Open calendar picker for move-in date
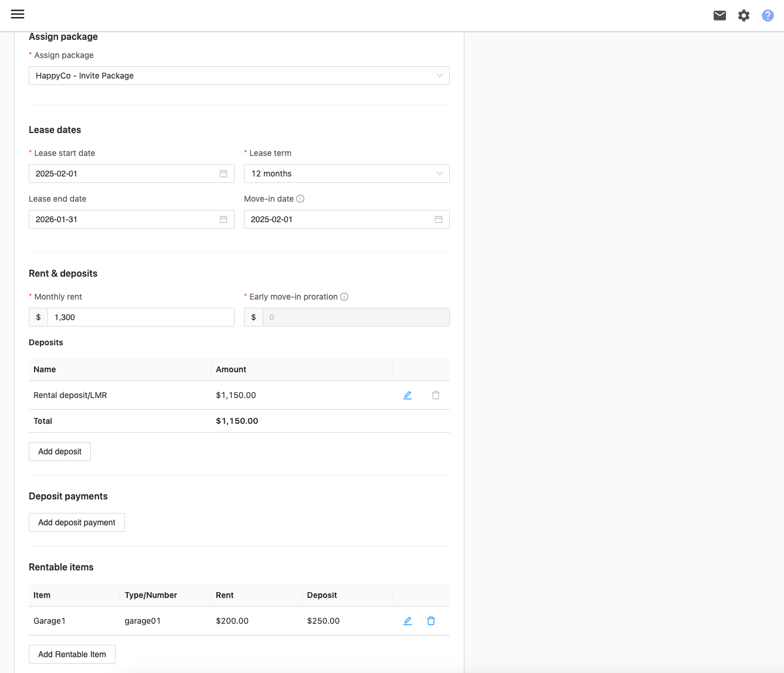 439,219
